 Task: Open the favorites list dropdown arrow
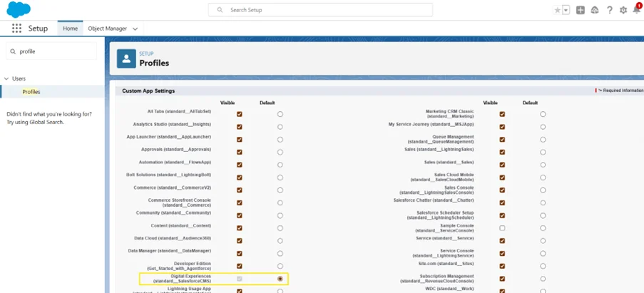click(566, 10)
